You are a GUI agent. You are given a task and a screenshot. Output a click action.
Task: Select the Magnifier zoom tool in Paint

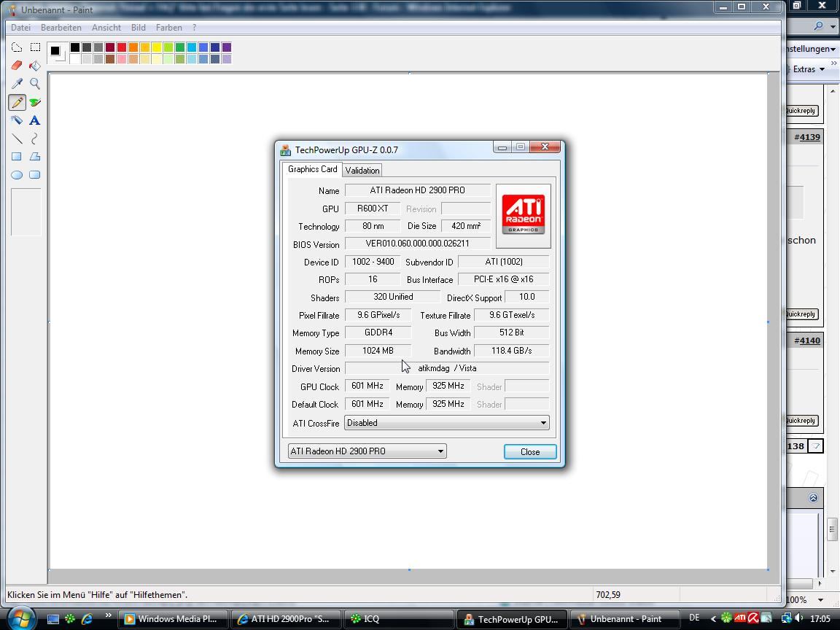(35, 84)
